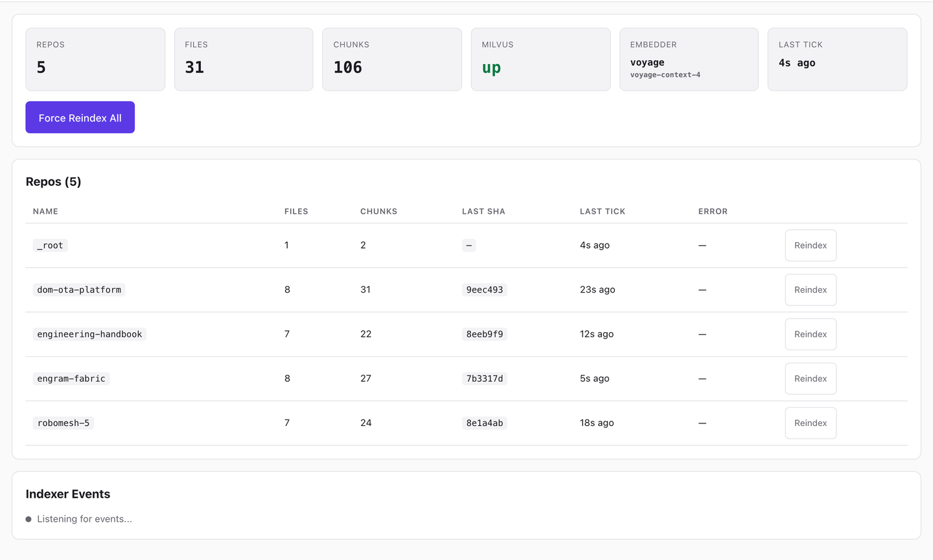The height and width of the screenshot is (560, 933).
Task: Click the Chunks total value 106
Action: [x=348, y=67]
